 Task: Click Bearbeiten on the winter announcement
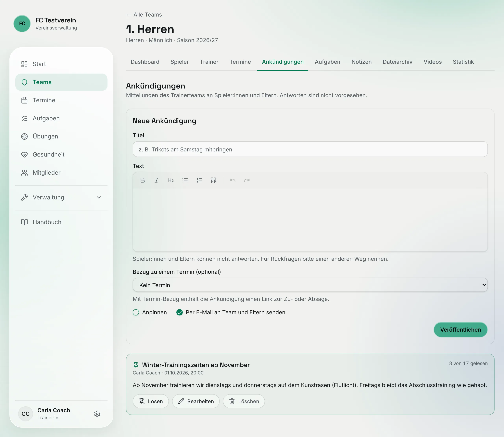[196, 401]
